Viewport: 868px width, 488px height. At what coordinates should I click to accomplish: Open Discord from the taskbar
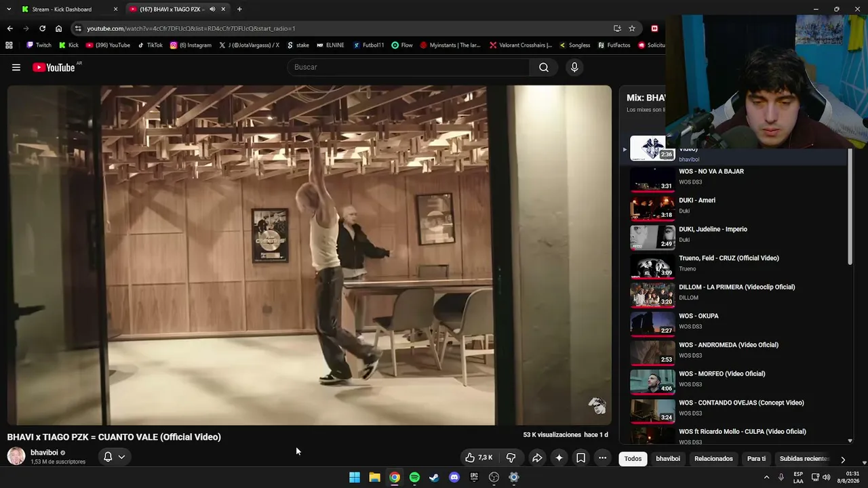[x=454, y=477]
